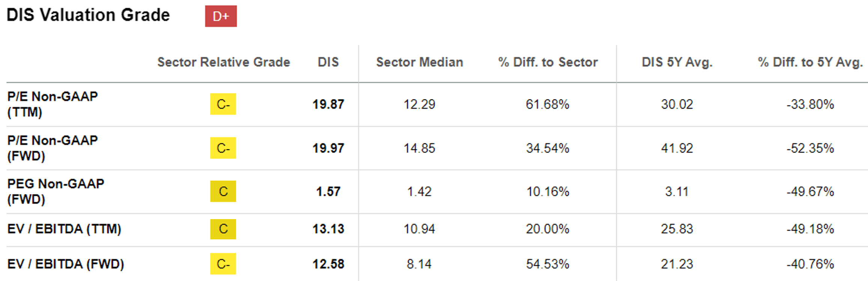
Task: Click the % Diff. to Sector column header
Action: 548,62
